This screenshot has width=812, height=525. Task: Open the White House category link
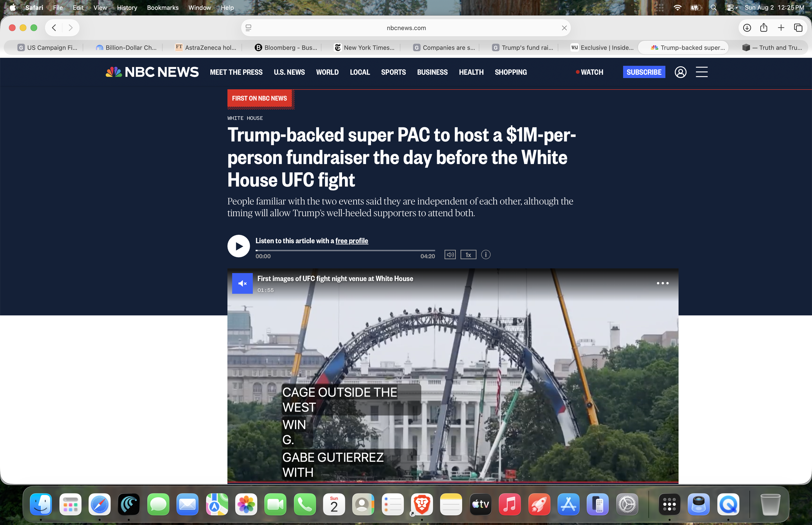[x=245, y=118]
